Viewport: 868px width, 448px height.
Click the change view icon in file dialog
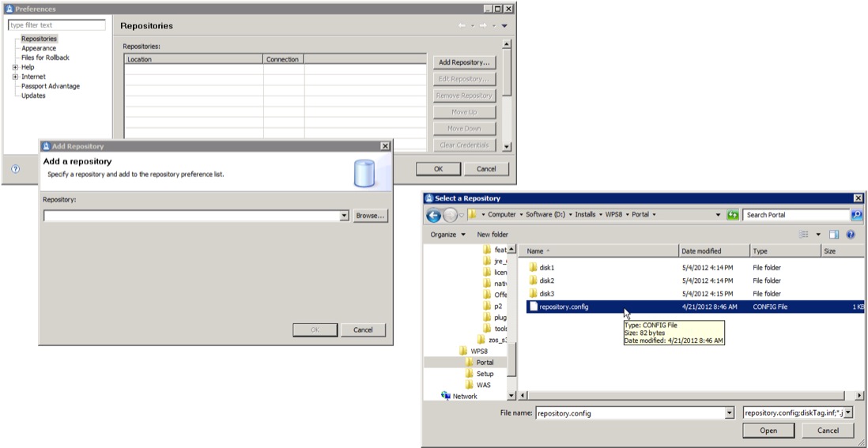click(804, 235)
